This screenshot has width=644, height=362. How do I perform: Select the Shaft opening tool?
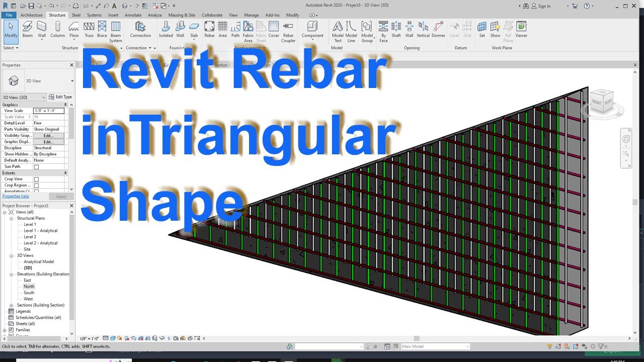pyautogui.click(x=396, y=30)
